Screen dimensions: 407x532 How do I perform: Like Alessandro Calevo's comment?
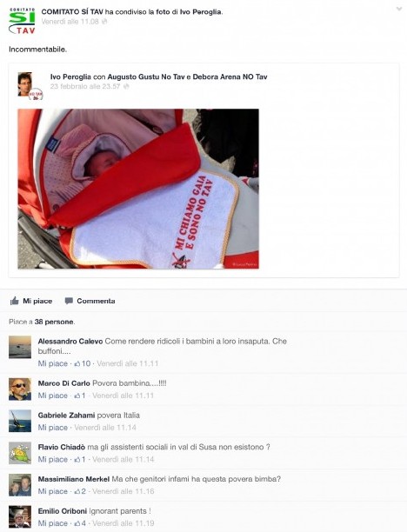pyautogui.click(x=53, y=363)
